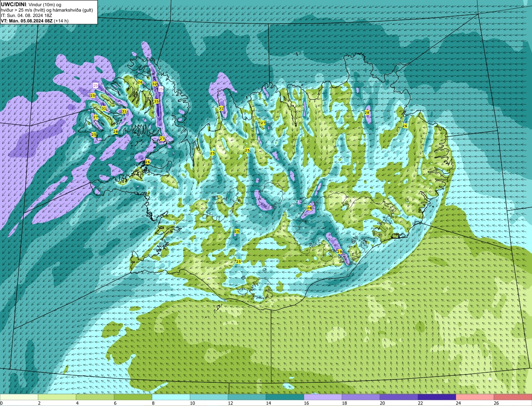532x406 pixels.
Task: Select the 20–22 m/s violet legend swatch
Action: click(x=399, y=397)
